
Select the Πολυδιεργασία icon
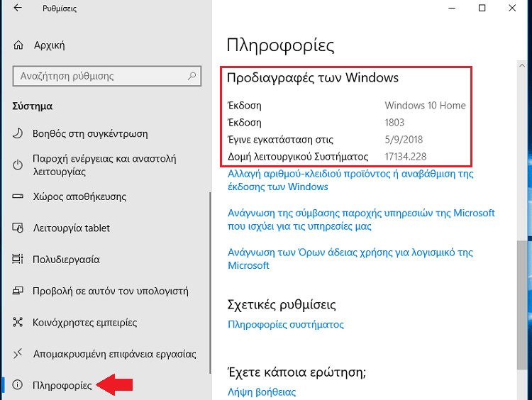pyautogui.click(x=18, y=259)
